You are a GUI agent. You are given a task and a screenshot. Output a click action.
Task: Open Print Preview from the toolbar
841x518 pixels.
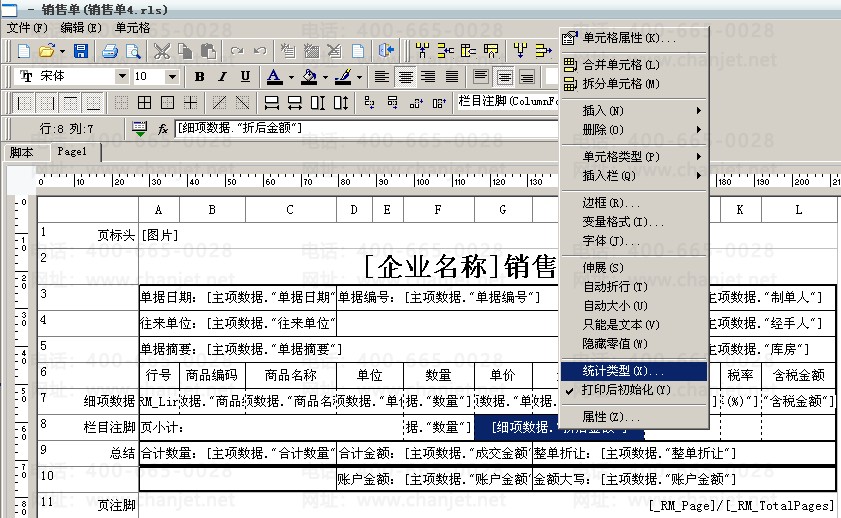coord(130,50)
